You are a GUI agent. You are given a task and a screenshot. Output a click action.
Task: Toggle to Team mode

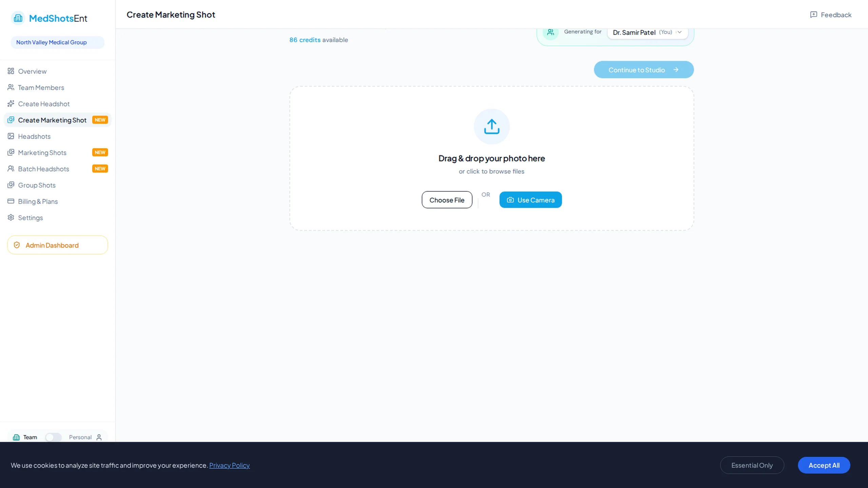[30, 437]
